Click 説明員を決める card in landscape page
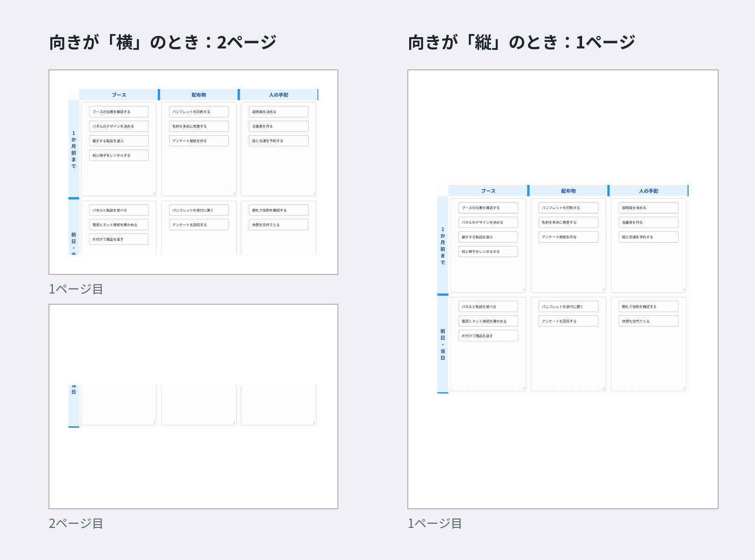Image resolution: width=755 pixels, height=560 pixels. point(279,112)
